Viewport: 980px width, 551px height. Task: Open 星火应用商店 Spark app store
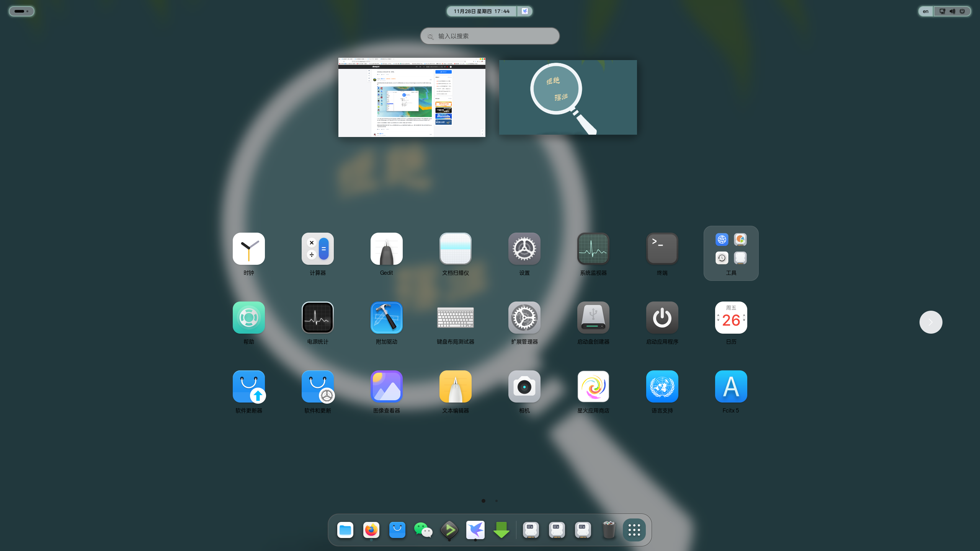[593, 391]
